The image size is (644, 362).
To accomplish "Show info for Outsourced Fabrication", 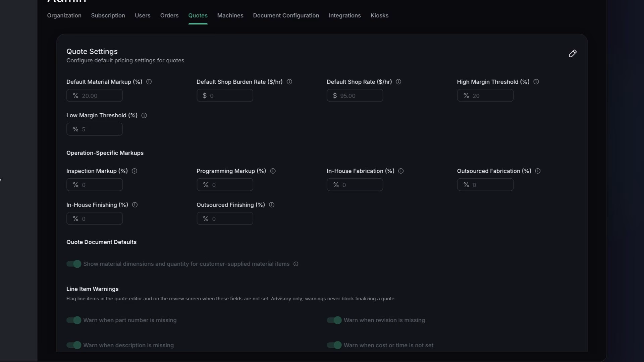I will tap(538, 171).
